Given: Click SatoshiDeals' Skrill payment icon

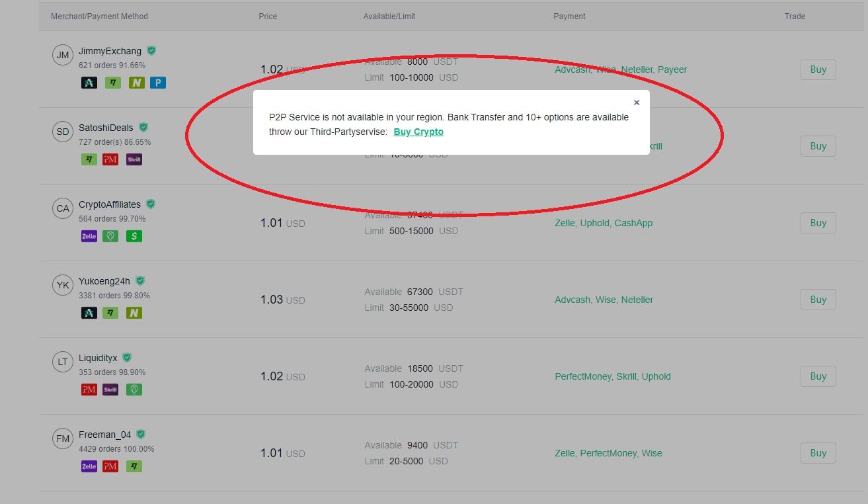Looking at the screenshot, I should point(134,159).
